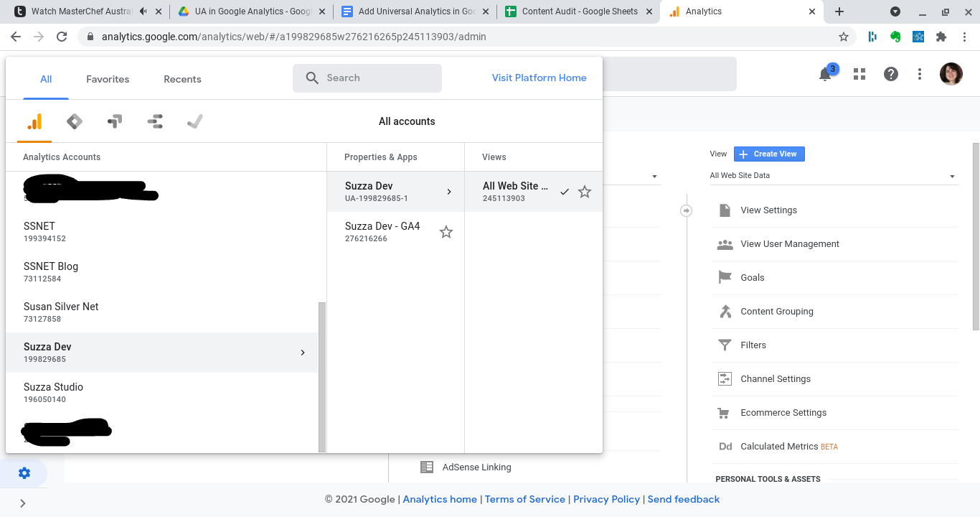Open the Chrome profile dropdown arrow
980x517 pixels.
(895, 11)
